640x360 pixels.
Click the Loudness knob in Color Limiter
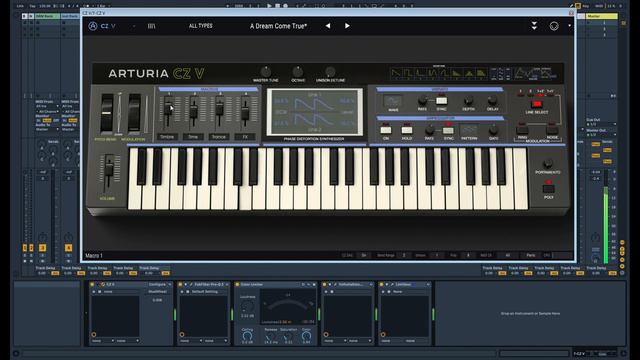(247, 306)
